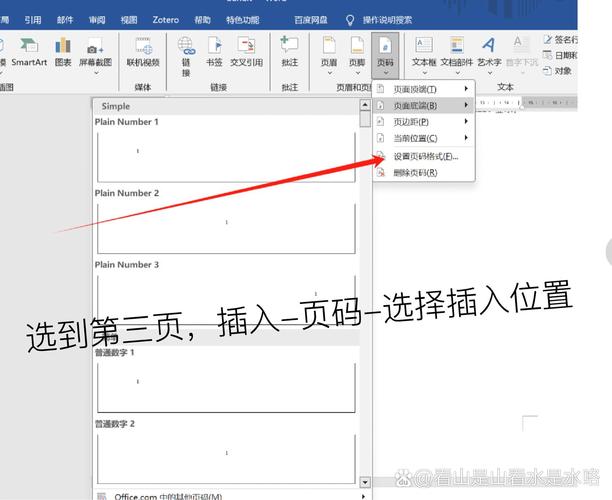The height and width of the screenshot is (500, 612).
Task: Choose 页边距(P) in the menu
Action: tap(424, 122)
